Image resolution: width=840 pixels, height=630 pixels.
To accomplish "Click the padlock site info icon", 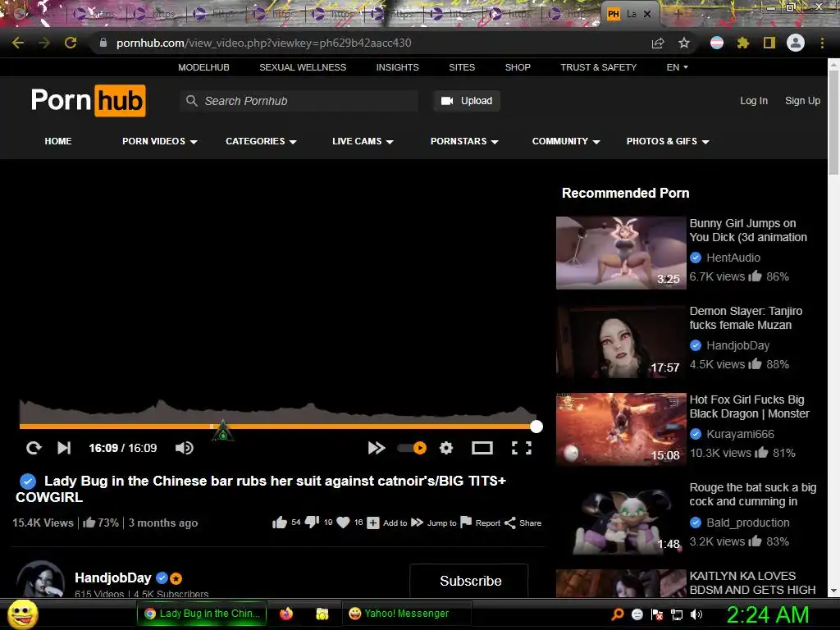I will pyautogui.click(x=103, y=43).
